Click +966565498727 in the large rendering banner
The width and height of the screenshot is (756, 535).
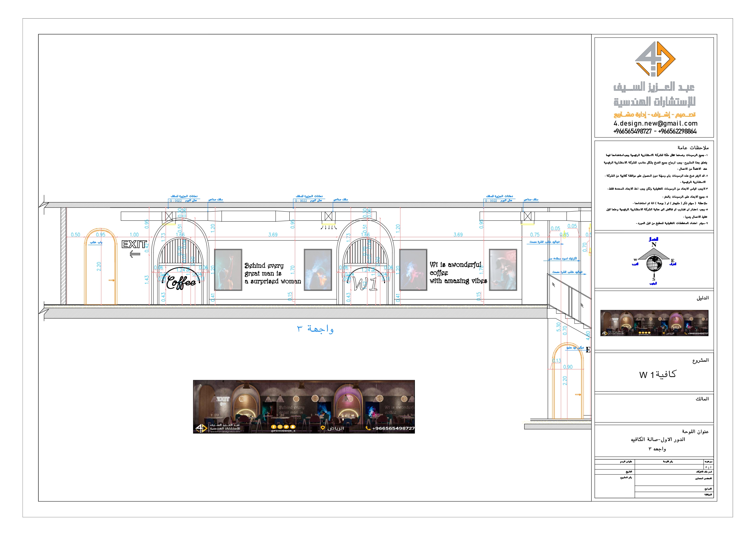tap(393, 428)
